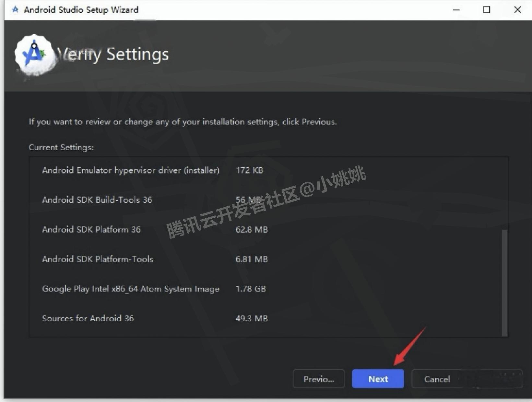Click the Current Settings label
Screen dimensions: 532x402
61,147
